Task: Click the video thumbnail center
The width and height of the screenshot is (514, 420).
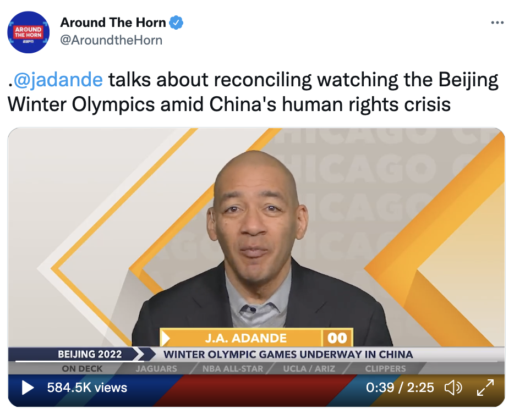Action: [256, 267]
